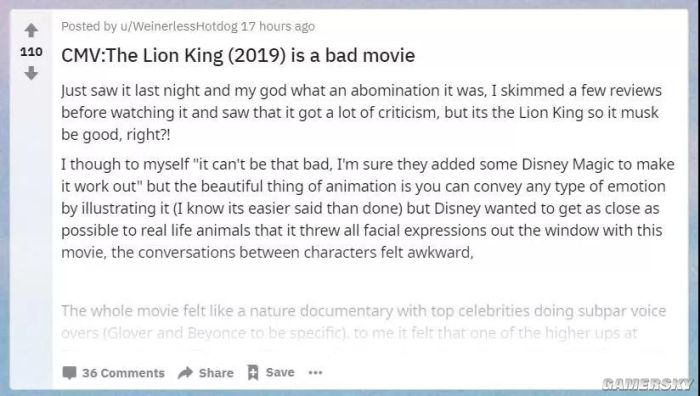This screenshot has width=700, height=396.
Task: Click the Save text label
Action: click(280, 372)
